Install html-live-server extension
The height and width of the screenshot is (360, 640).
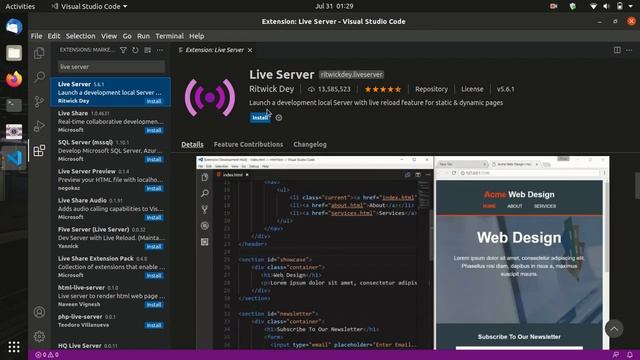click(154, 305)
